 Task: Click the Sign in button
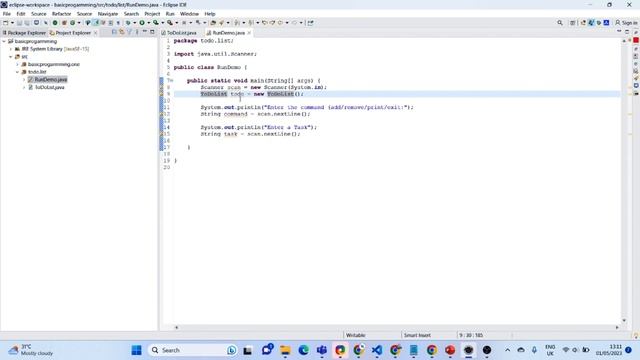(x=626, y=23)
